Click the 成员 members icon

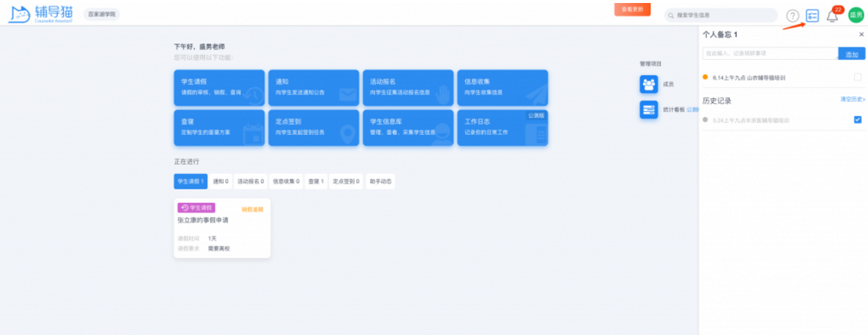click(x=649, y=84)
